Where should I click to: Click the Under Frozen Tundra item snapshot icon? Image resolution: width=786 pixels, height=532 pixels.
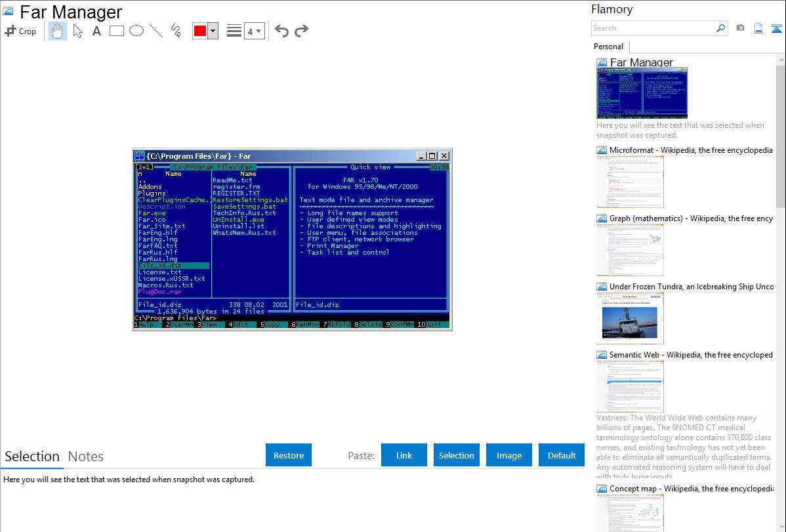602,286
